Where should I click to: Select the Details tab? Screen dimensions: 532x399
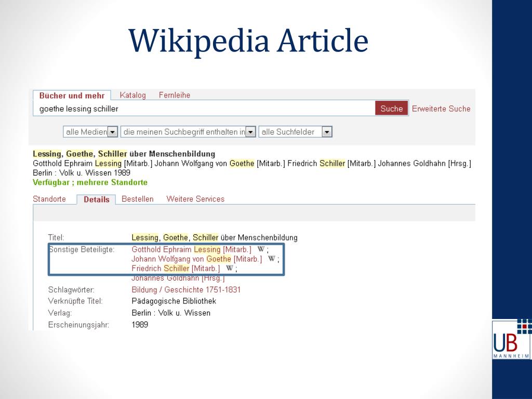pos(96,199)
